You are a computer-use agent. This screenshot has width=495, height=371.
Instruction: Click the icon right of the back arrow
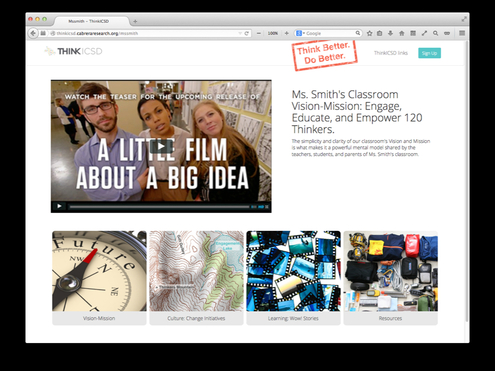43,33
